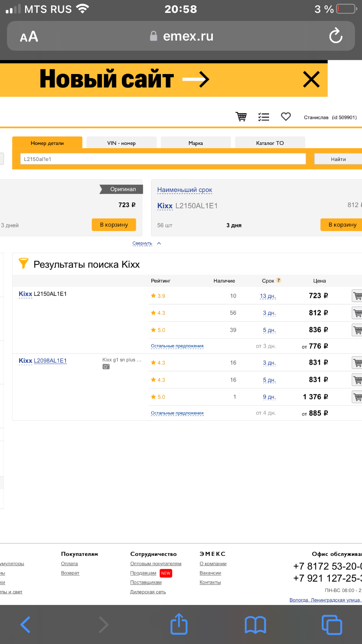The width and height of the screenshot is (362, 644).
Task: Add 831 ₽ 5 дн. row to cart
Action: pyautogui.click(x=357, y=380)
